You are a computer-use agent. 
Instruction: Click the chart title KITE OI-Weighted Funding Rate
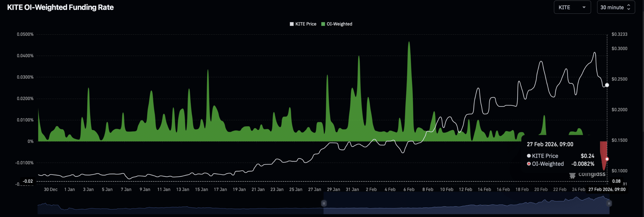[60, 7]
